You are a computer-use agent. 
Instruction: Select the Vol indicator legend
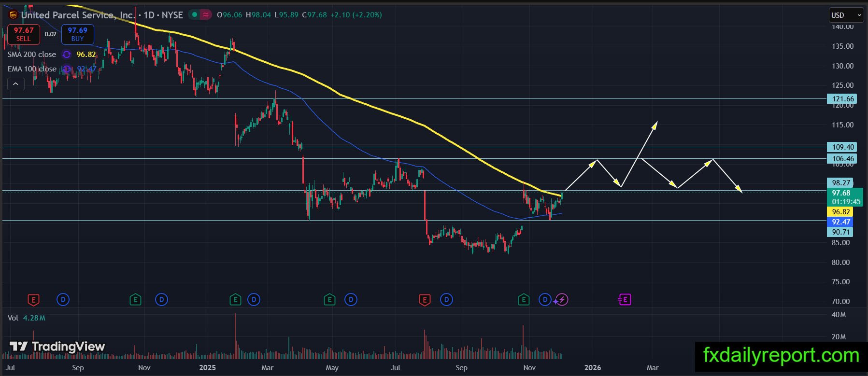pos(13,318)
